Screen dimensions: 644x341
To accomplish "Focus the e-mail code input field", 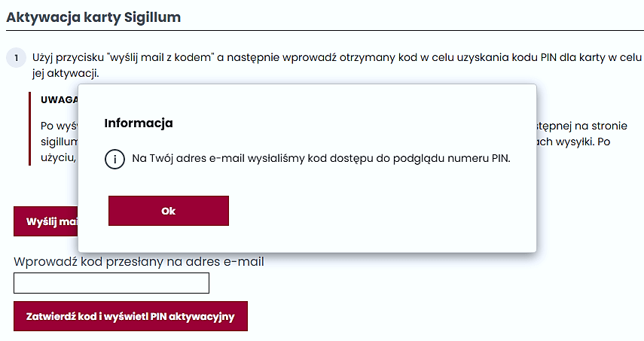I will coord(111,283).
